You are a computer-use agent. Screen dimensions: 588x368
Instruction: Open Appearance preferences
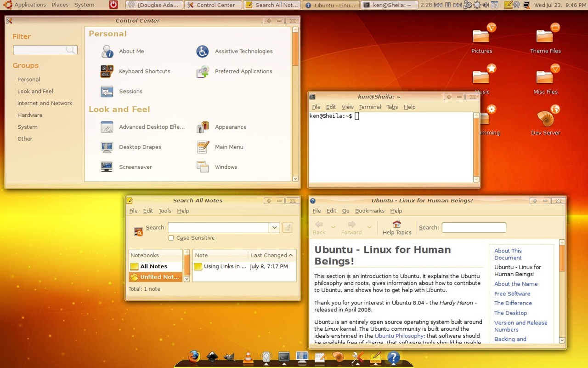pos(221,127)
